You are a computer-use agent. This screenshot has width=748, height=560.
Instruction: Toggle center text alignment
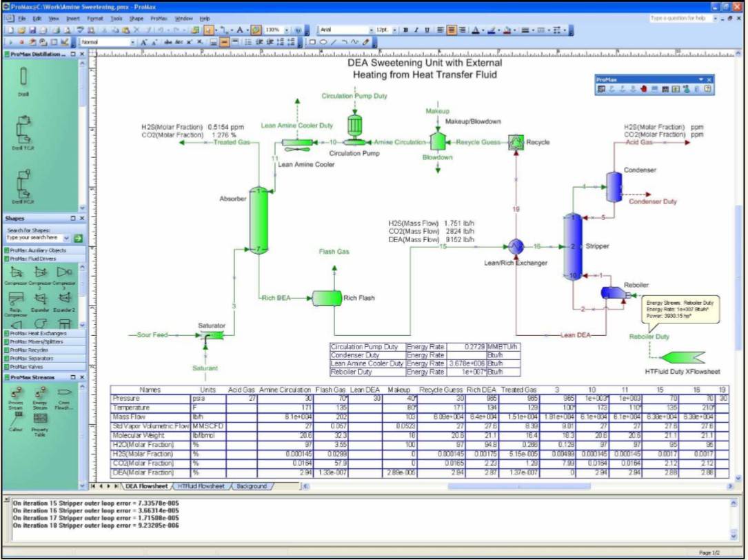451,30
